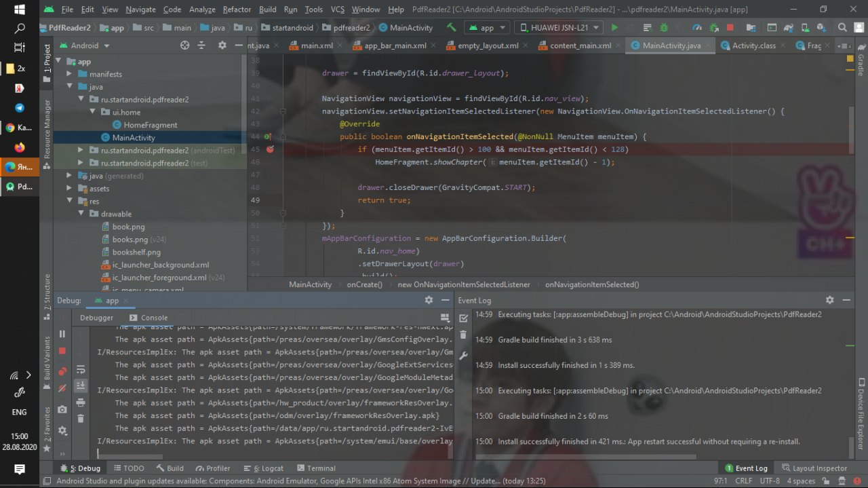Open Project panel gear settings
Viewport: 868px width, 488px height.
pyautogui.click(x=222, y=45)
